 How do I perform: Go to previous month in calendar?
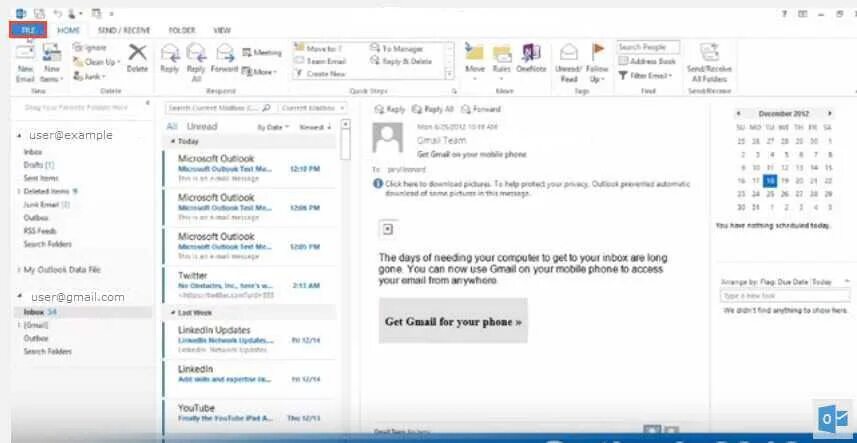(x=738, y=114)
